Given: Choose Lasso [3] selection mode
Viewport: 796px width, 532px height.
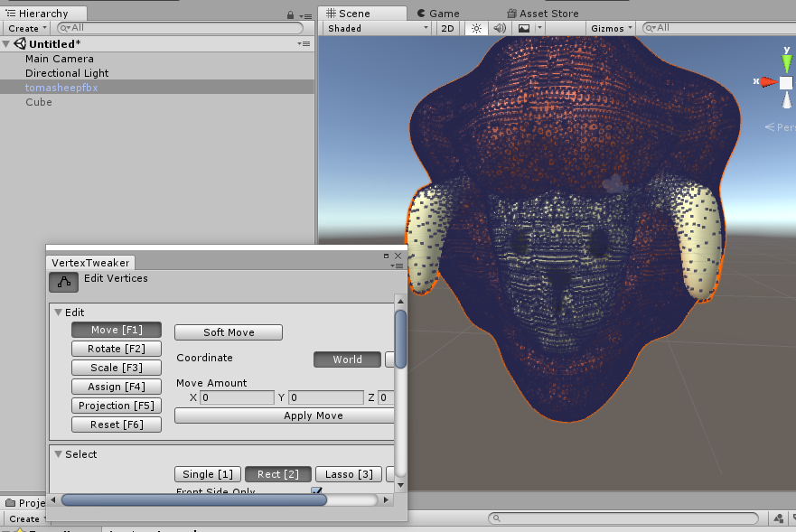Looking at the screenshot, I should point(349,474).
